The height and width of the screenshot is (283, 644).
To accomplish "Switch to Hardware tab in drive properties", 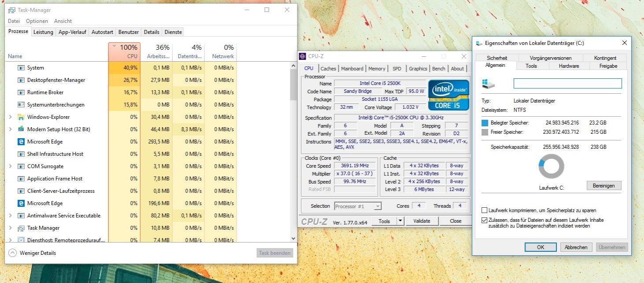I will (569, 66).
